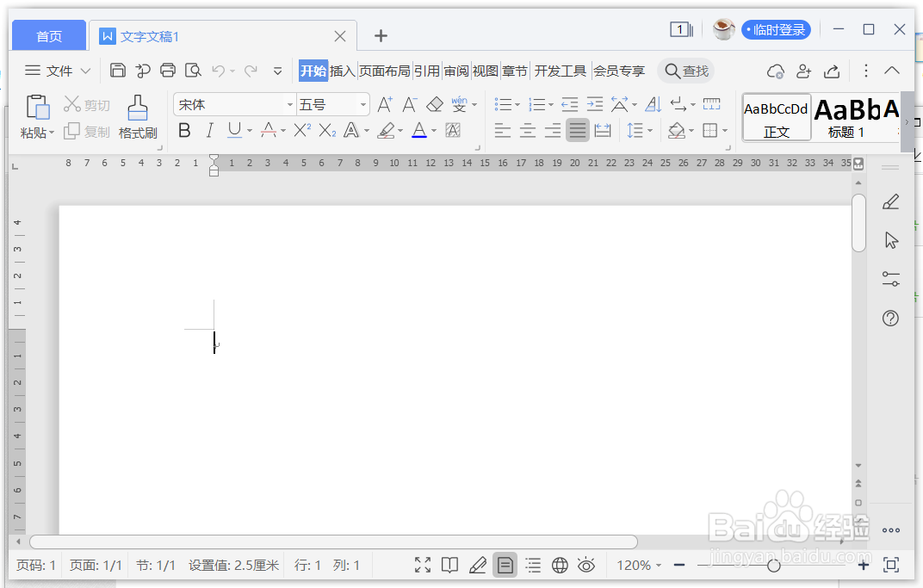Open the font size dropdown
Viewport: 923px width, 588px height.
tap(361, 103)
